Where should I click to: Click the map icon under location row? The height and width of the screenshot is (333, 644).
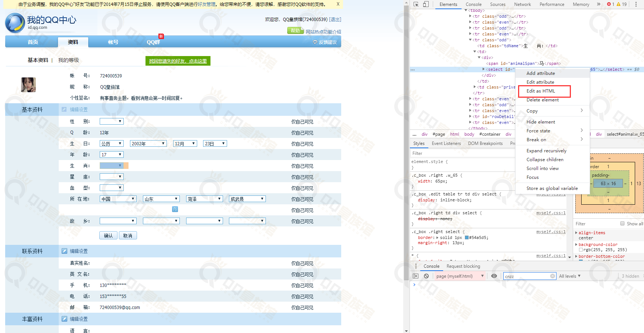point(175,209)
